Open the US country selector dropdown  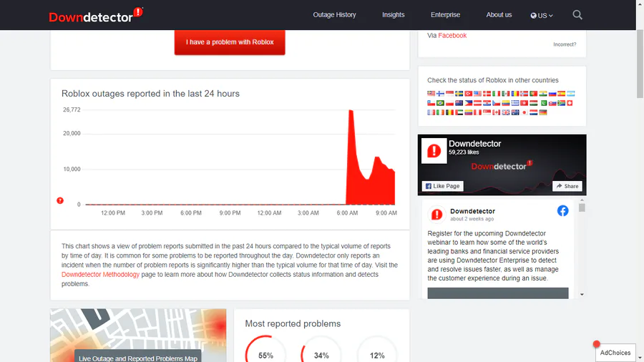(x=542, y=16)
